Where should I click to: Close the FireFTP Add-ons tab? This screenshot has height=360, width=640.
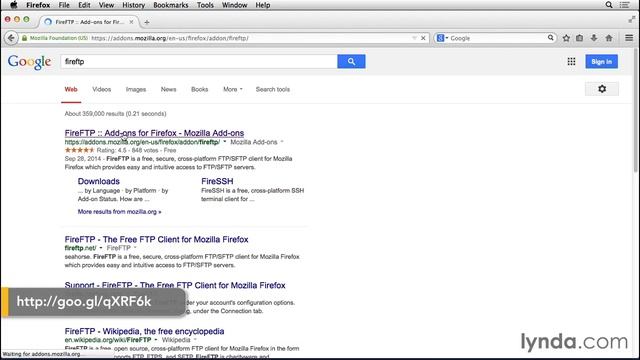click(x=131, y=22)
